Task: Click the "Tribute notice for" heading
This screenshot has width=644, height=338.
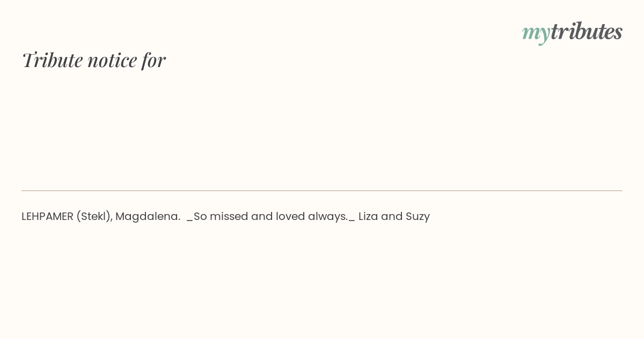Action: click(x=93, y=60)
